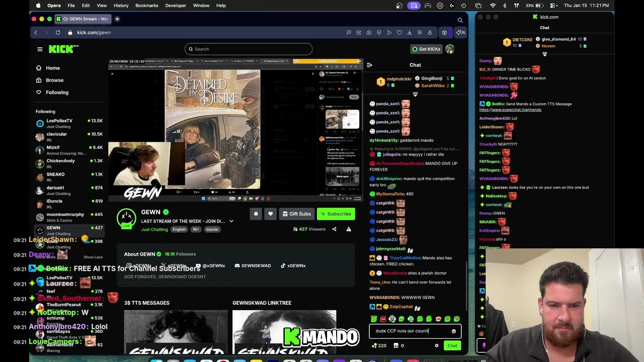This screenshot has height=362, width=644.
Task: Open the File menu in macOS menu bar
Action: click(x=71, y=6)
